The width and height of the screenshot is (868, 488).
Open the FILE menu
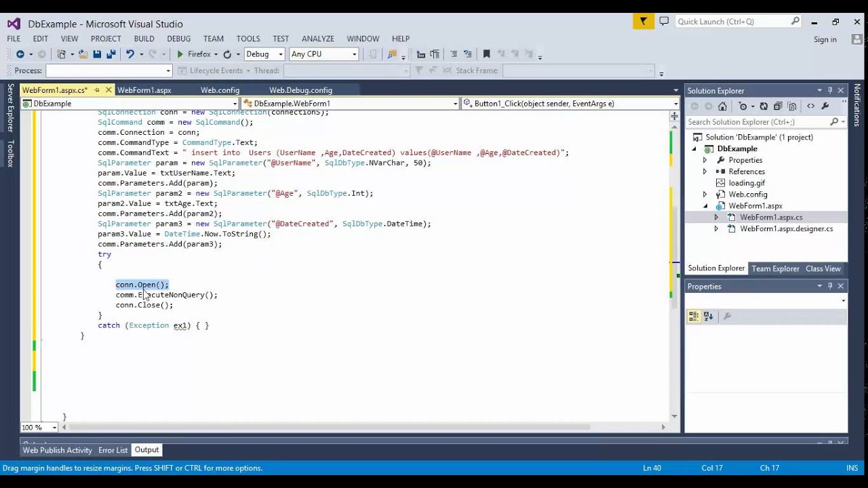click(14, 39)
